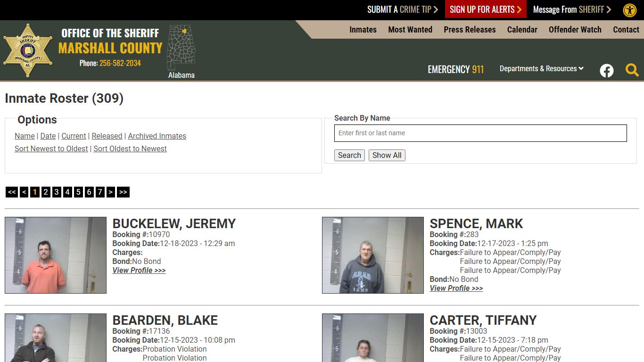This screenshot has width=644, height=362.
Task: Open Tiffany Carter's mugshot thumbnail
Action: (373, 337)
